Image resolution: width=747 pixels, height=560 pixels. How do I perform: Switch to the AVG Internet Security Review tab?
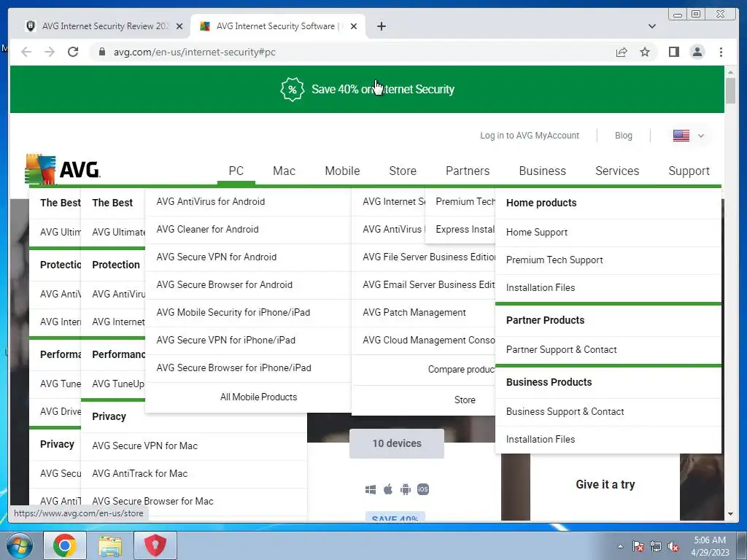pos(104,26)
